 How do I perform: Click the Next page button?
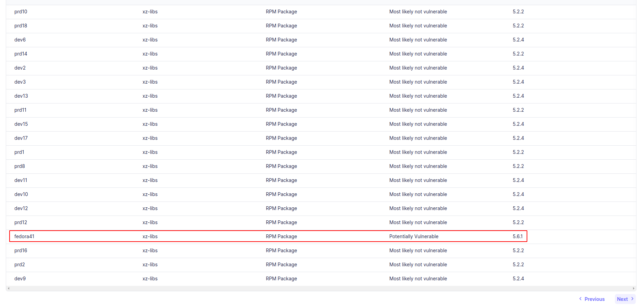pos(625,299)
